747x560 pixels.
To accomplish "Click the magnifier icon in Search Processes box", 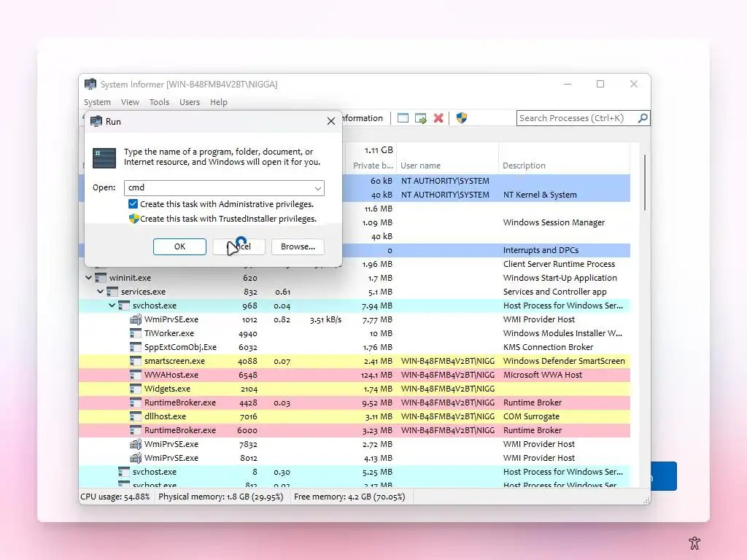I will [x=643, y=117].
